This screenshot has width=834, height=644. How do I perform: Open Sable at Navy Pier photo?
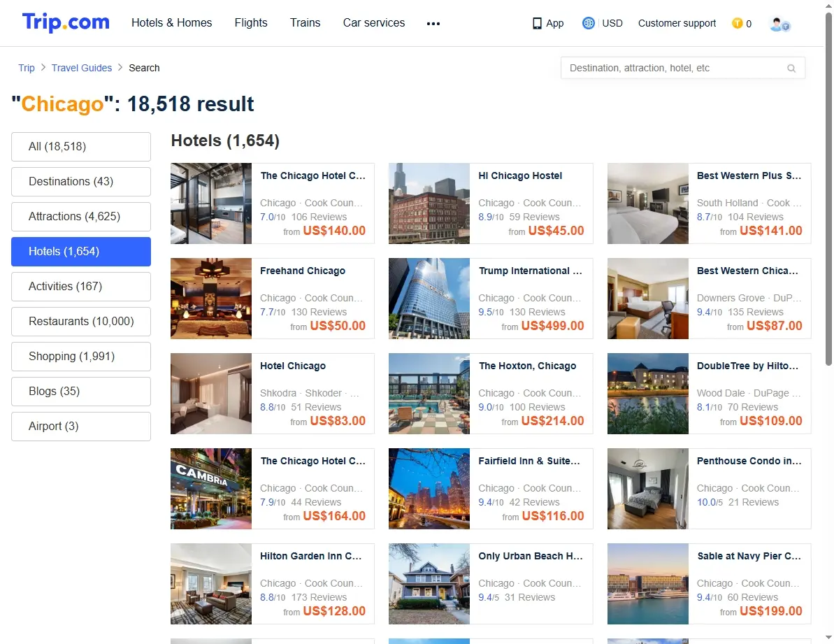click(648, 585)
